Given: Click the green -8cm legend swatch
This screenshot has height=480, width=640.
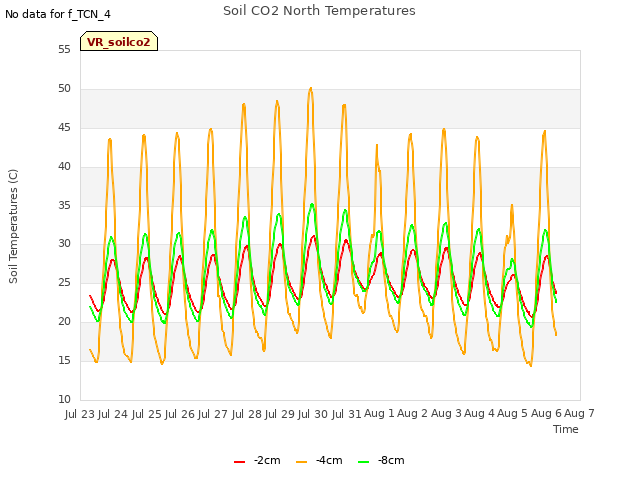Looking at the screenshot, I should point(363,462).
